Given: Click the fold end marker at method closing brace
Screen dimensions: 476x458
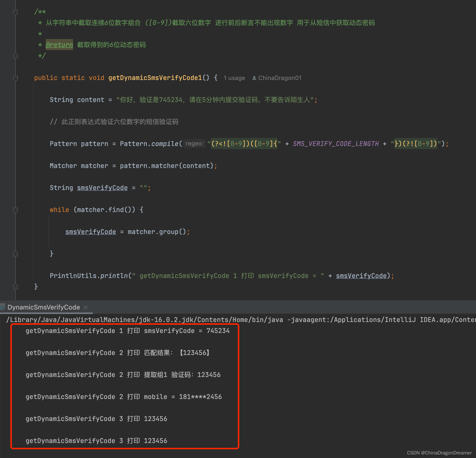Looking at the screenshot, I should tap(16, 286).
